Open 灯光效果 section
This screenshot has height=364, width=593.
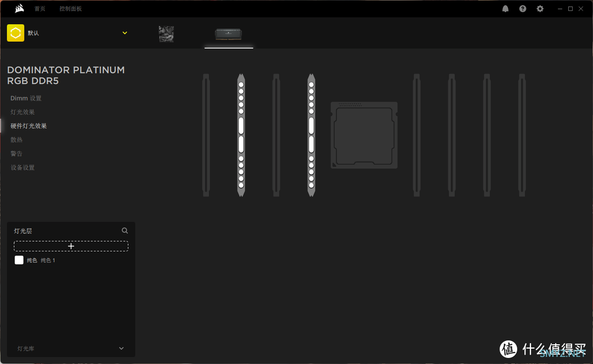click(23, 112)
